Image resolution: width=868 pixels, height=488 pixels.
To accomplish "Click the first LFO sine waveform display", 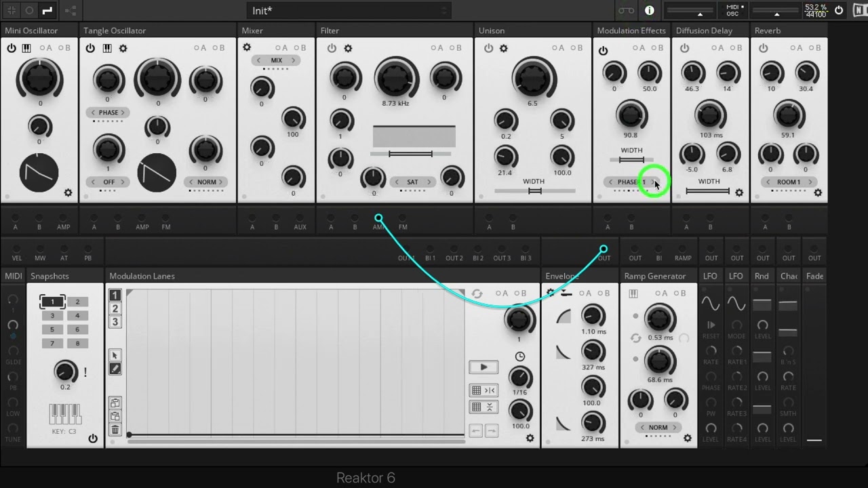I will pyautogui.click(x=711, y=303).
